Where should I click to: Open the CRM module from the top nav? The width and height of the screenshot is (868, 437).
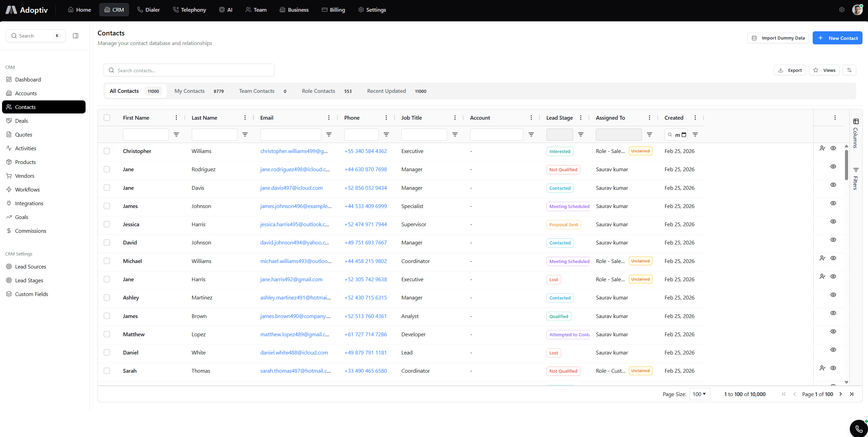click(114, 10)
